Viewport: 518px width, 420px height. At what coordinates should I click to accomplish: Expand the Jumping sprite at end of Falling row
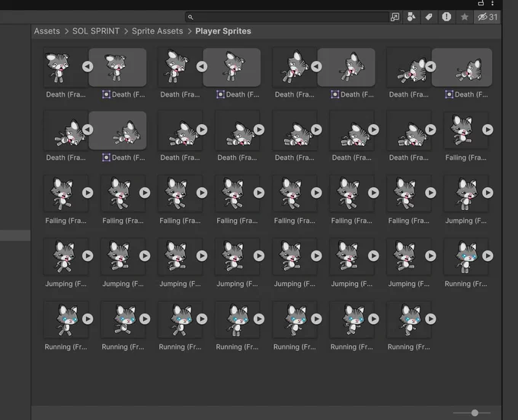tap(488, 192)
